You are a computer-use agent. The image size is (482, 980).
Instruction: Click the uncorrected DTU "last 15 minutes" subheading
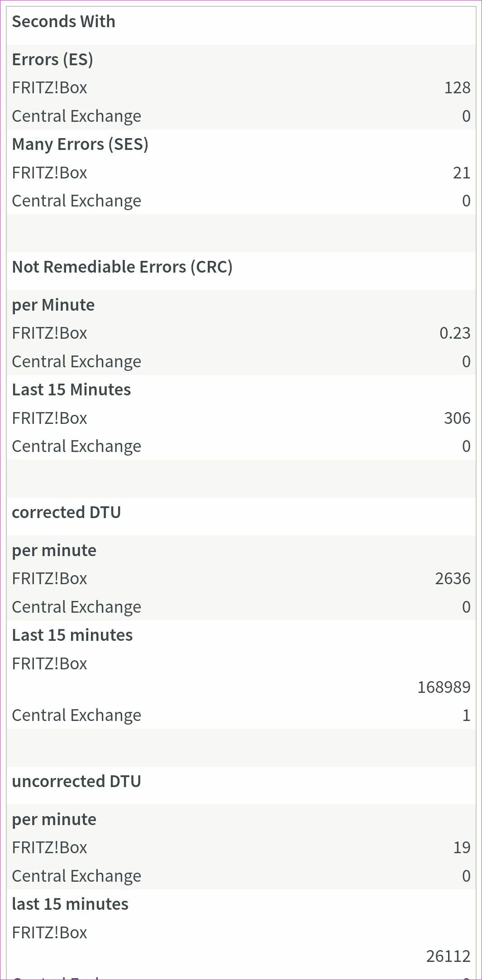coord(70,904)
